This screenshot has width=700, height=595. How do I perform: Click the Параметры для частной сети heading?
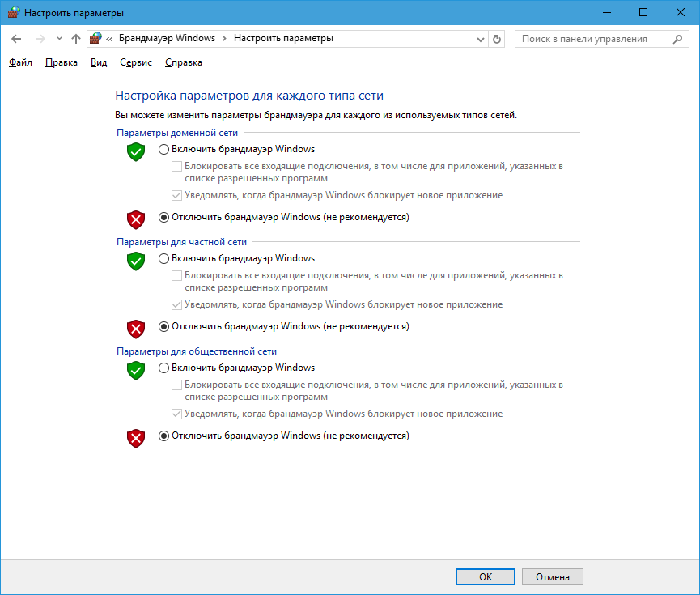[182, 242]
